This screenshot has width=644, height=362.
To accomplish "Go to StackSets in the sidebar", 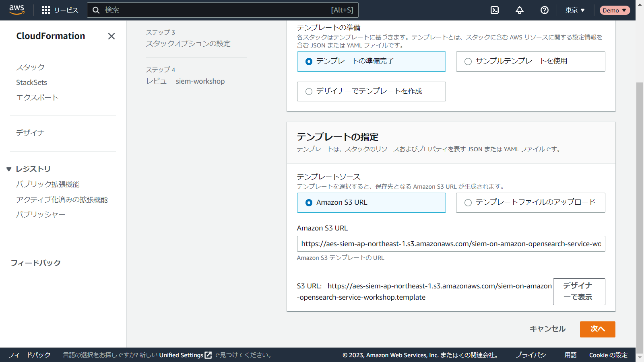I will tap(31, 82).
